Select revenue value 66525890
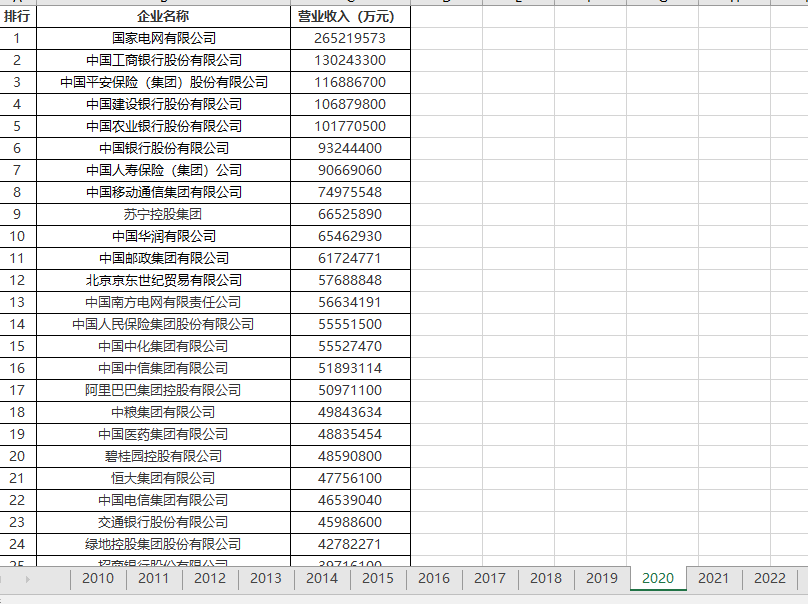 tap(350, 214)
